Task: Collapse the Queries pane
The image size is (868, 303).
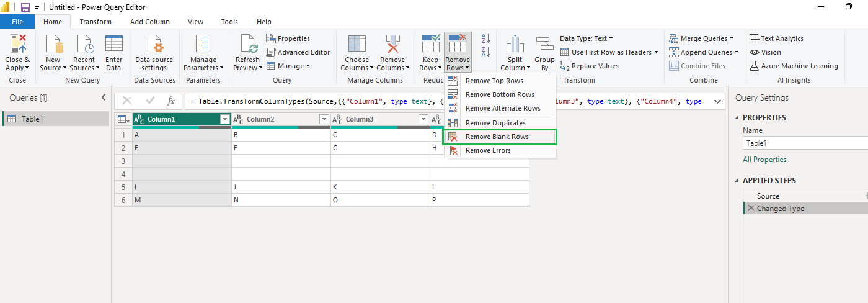Action: tap(104, 97)
